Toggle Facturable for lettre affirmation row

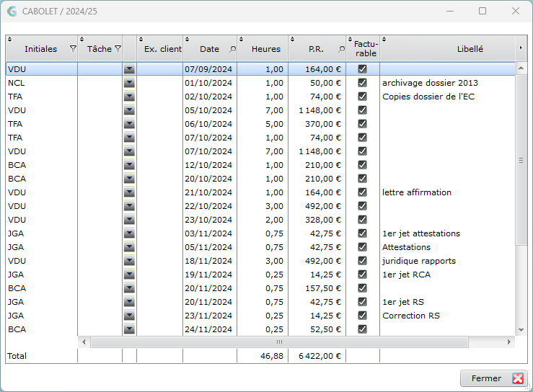pyautogui.click(x=362, y=192)
